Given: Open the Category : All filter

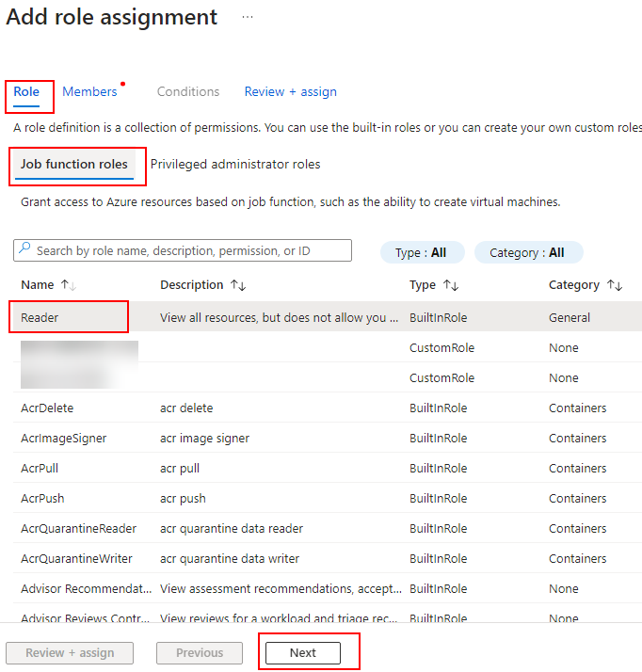Looking at the screenshot, I should (x=528, y=252).
